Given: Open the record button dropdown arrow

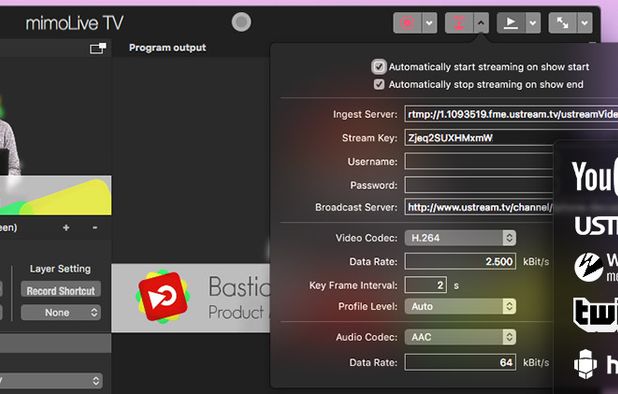Looking at the screenshot, I should coord(429,23).
